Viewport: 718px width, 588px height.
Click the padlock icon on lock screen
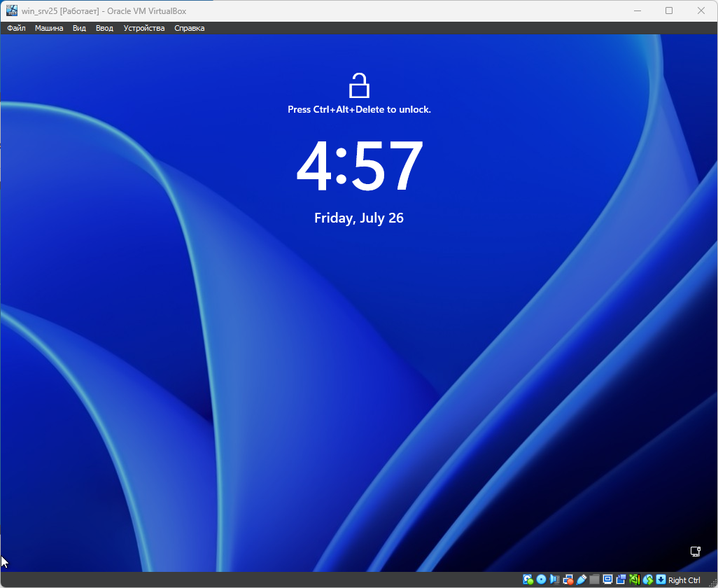click(x=359, y=85)
